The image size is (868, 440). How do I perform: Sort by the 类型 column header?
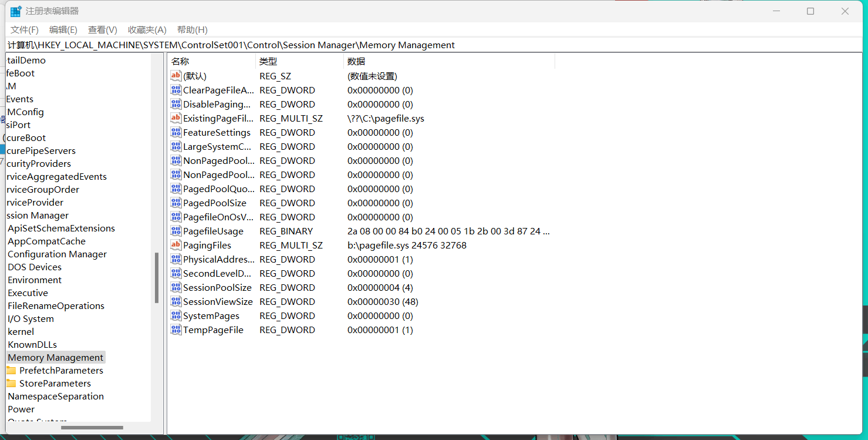299,61
